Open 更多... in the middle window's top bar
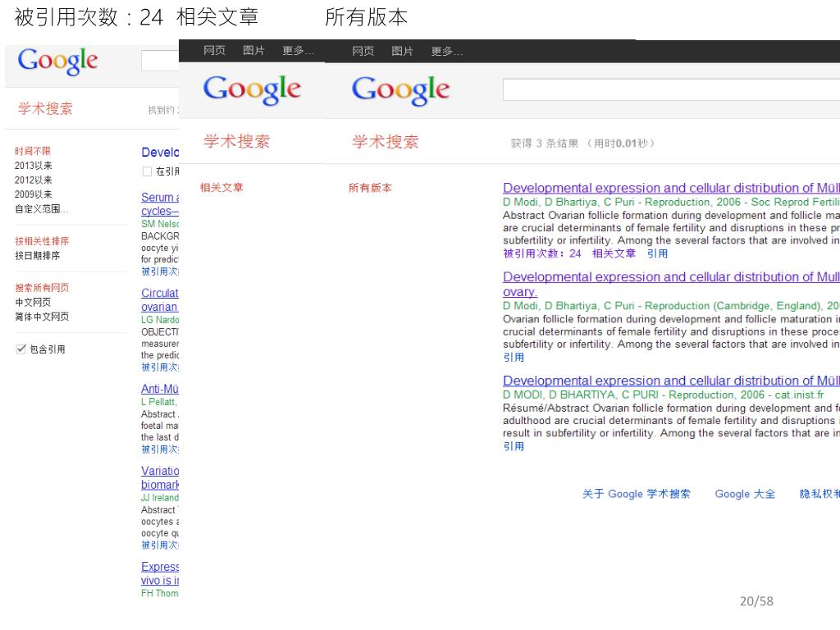 pyautogui.click(x=299, y=51)
